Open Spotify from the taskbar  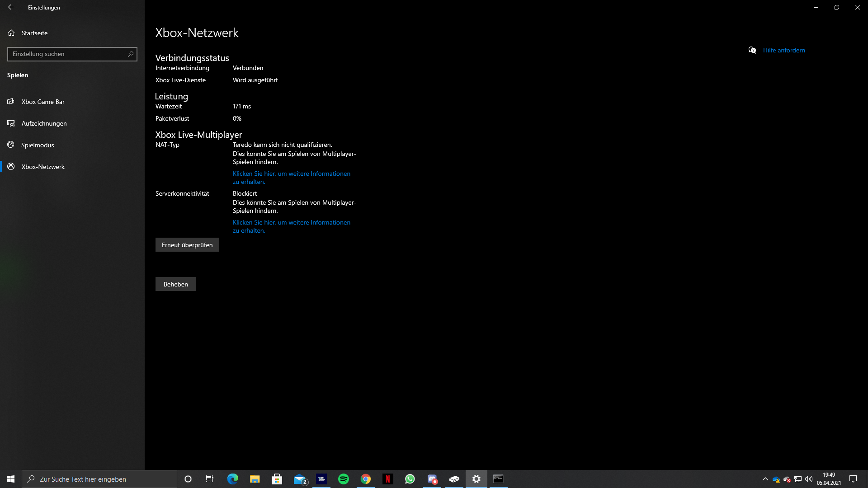[344, 479]
